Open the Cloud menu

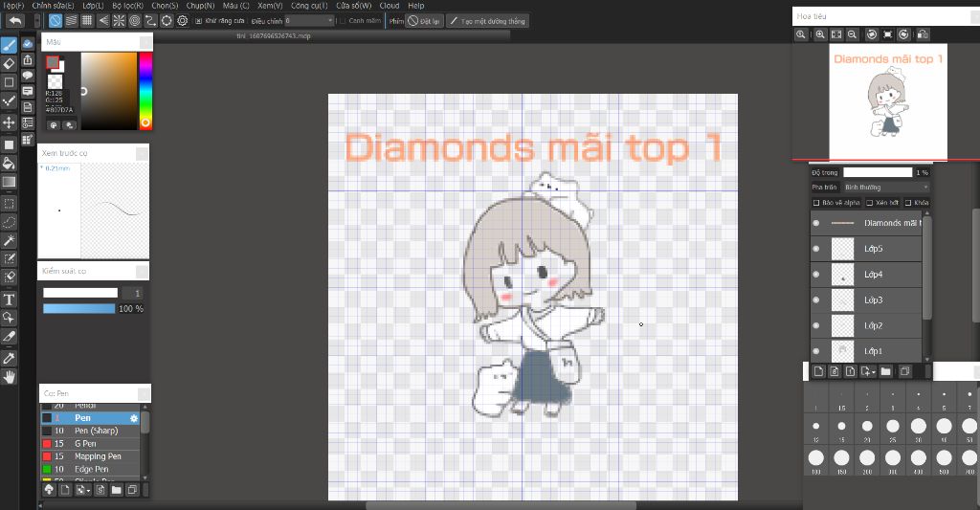[390, 6]
